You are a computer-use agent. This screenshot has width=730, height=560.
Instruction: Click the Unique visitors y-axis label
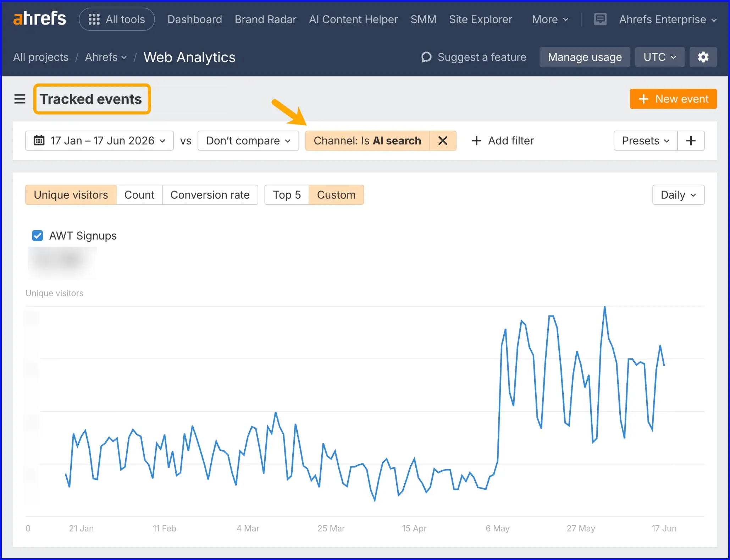[x=54, y=293]
